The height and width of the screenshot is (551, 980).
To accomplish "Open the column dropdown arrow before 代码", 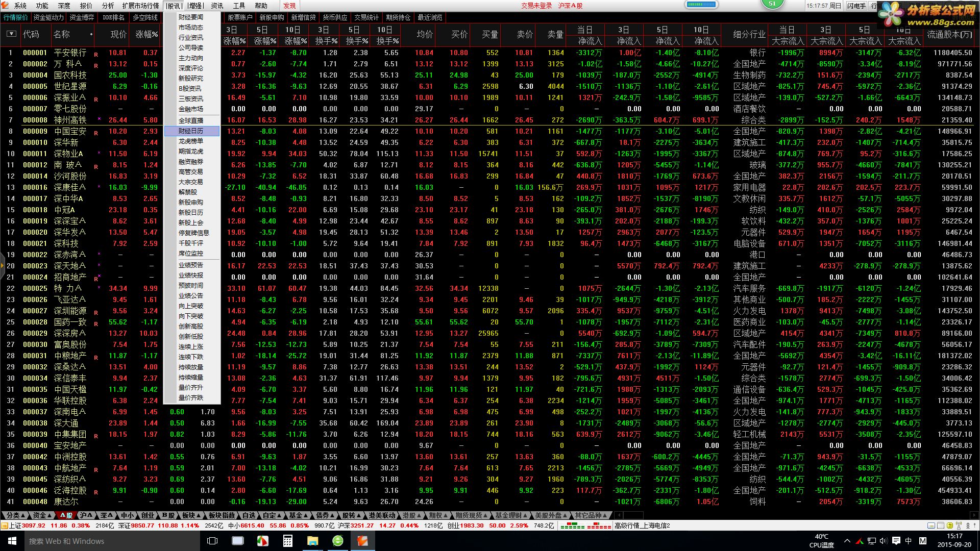I will tap(11, 34).
